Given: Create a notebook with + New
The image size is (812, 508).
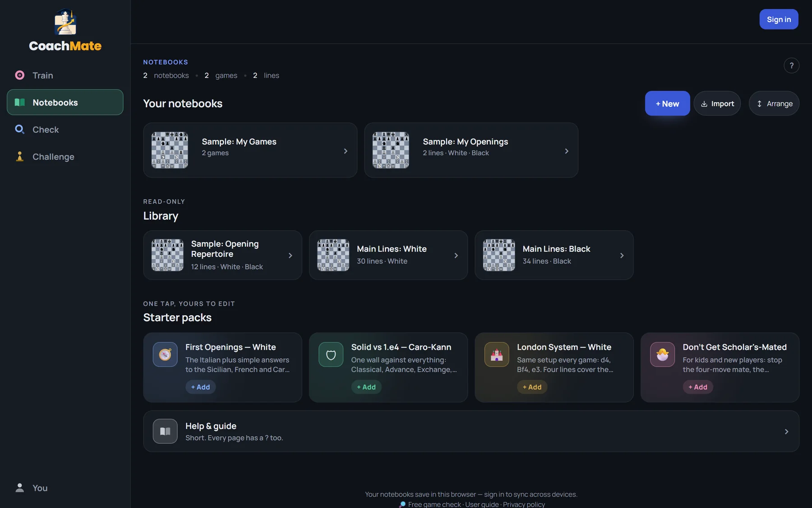Looking at the screenshot, I should pyautogui.click(x=667, y=103).
